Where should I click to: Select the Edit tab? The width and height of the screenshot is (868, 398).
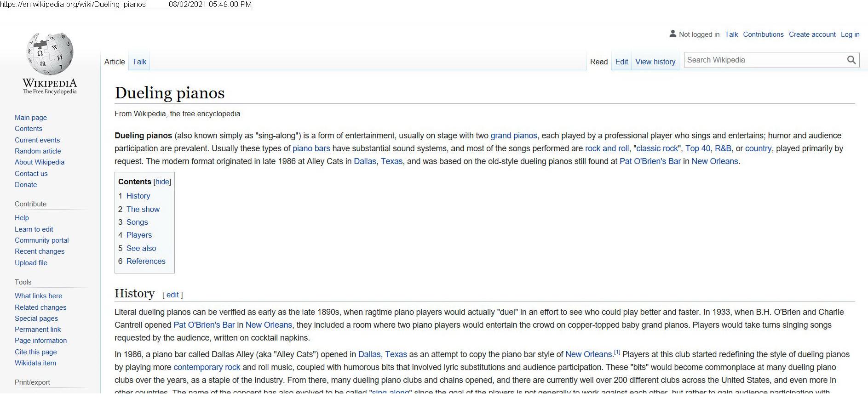(621, 62)
